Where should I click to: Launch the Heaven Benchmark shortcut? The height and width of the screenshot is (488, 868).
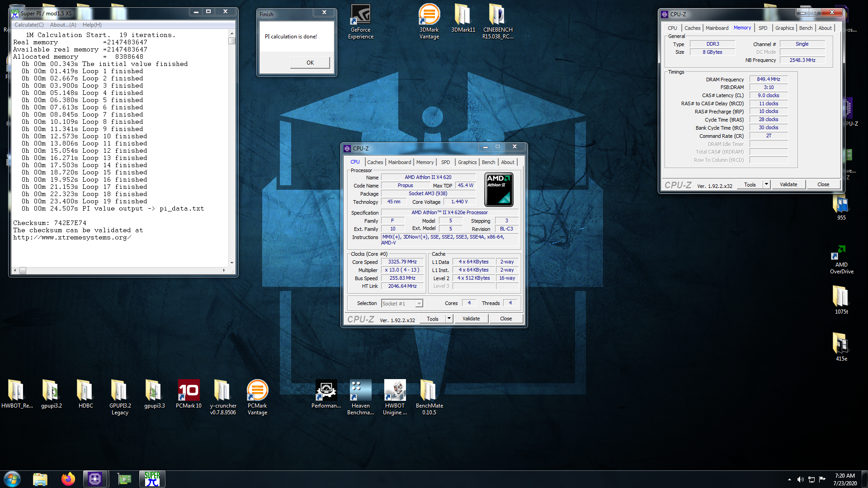pos(360,397)
